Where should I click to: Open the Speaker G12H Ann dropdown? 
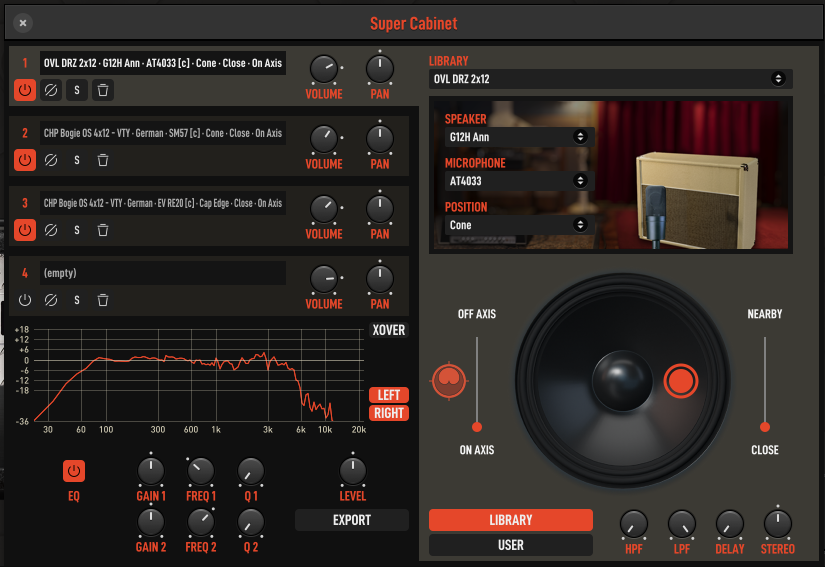coord(520,137)
